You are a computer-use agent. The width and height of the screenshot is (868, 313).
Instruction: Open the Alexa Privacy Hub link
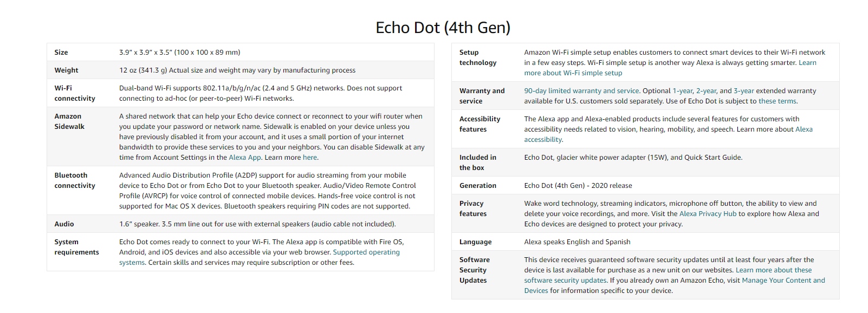[708, 214]
